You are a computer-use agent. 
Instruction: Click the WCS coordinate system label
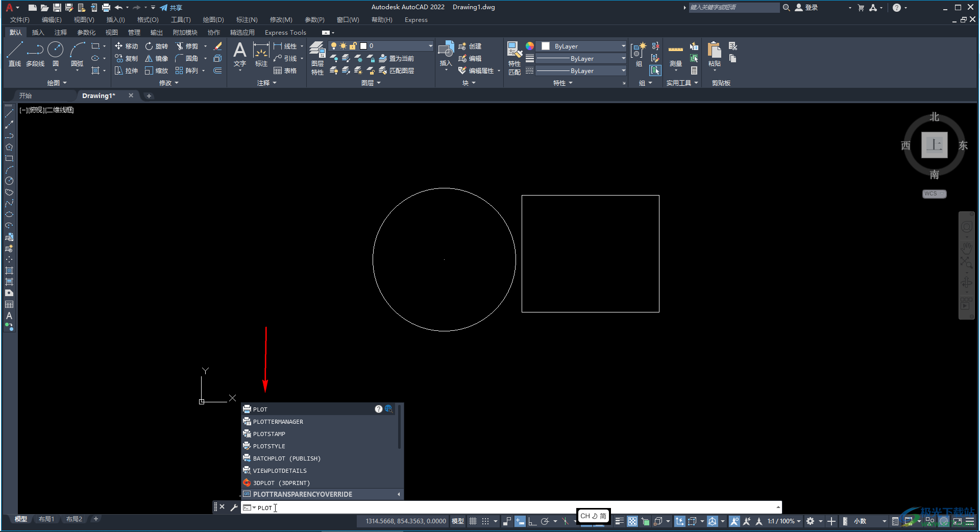tap(934, 194)
